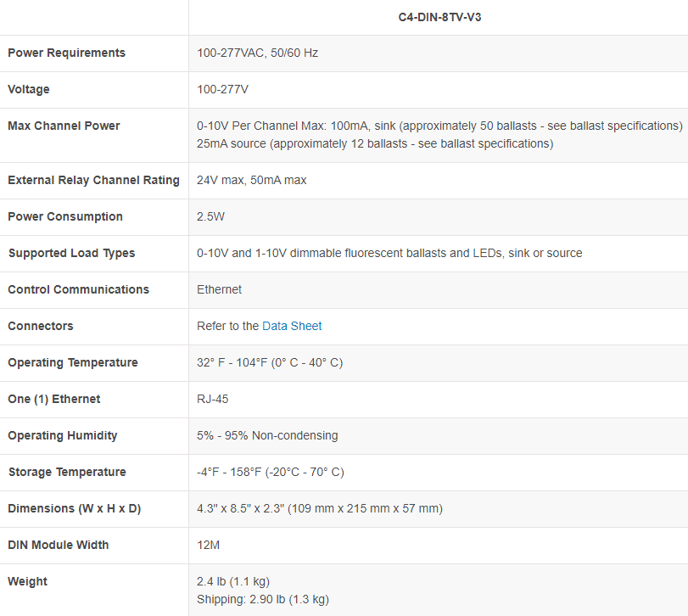This screenshot has width=688, height=616.
Task: Click the Connectors row label
Action: pyautogui.click(x=41, y=326)
